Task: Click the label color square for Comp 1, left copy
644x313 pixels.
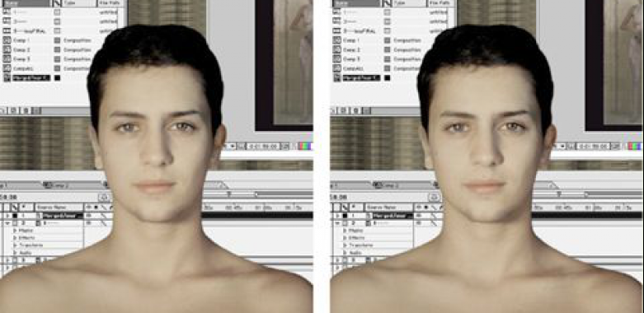Action: [x=57, y=40]
